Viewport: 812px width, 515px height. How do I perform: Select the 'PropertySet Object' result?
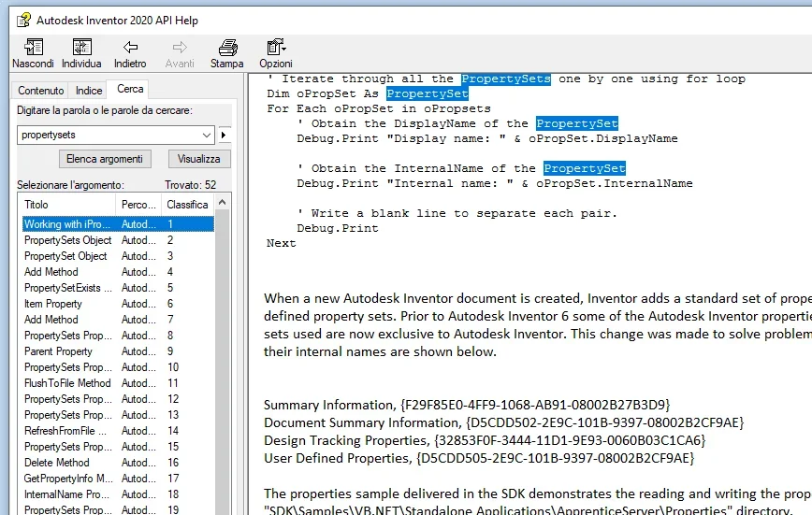pyautogui.click(x=118, y=256)
